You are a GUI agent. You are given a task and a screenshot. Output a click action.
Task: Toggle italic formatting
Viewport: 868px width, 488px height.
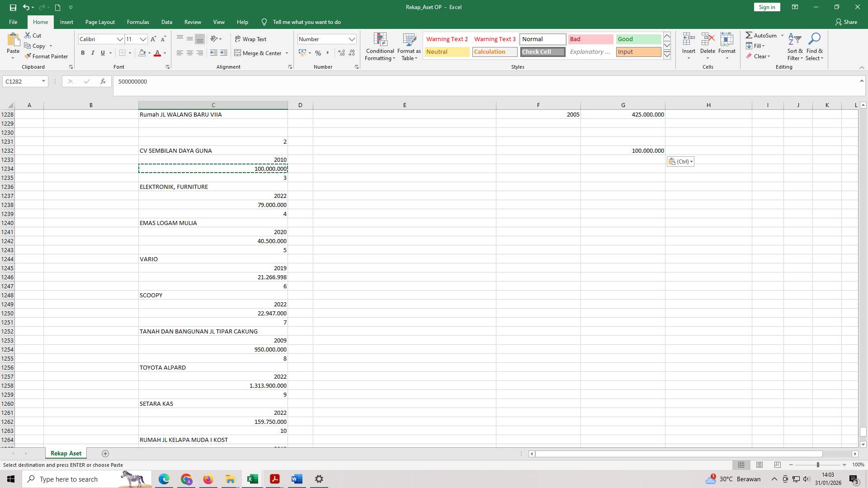(93, 53)
